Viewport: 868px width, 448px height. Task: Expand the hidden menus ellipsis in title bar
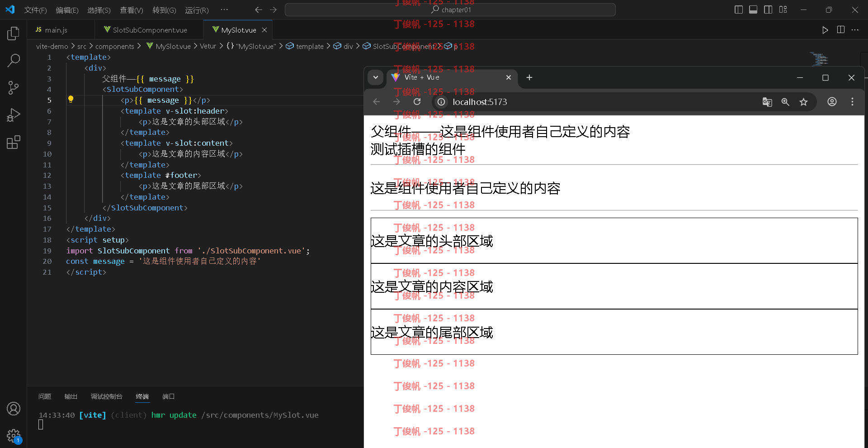coord(224,10)
